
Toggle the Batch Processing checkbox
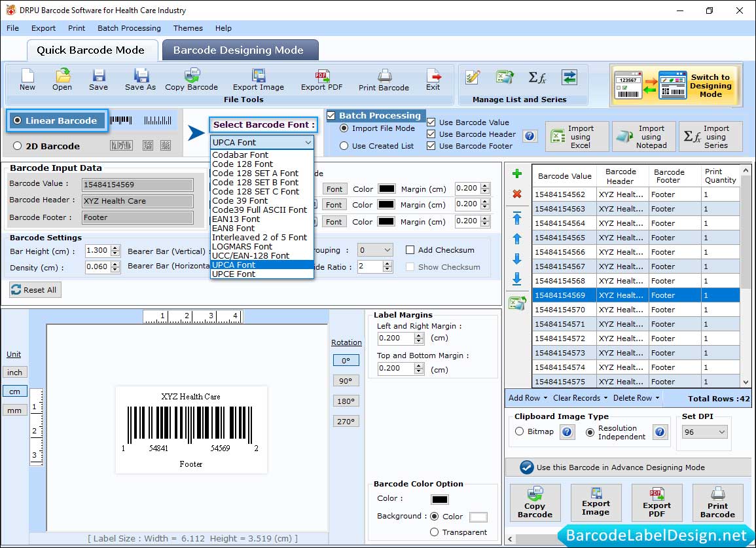coord(331,115)
